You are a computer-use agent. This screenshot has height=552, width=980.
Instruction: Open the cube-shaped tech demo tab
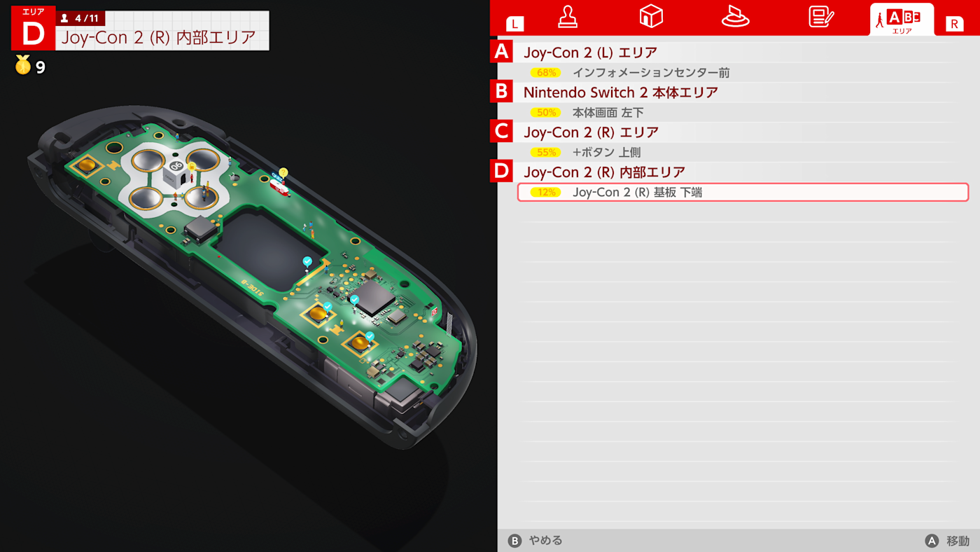coord(651,16)
